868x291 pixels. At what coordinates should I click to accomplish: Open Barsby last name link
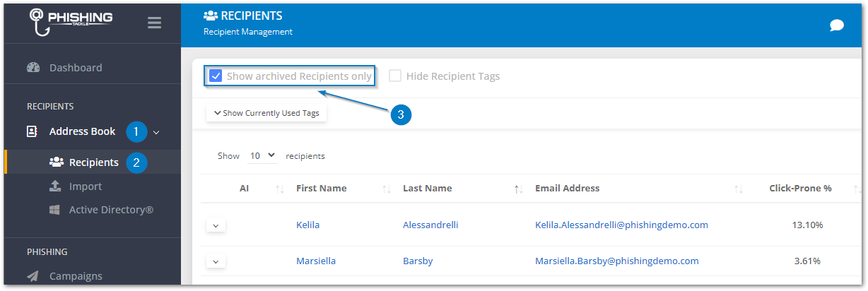point(418,261)
